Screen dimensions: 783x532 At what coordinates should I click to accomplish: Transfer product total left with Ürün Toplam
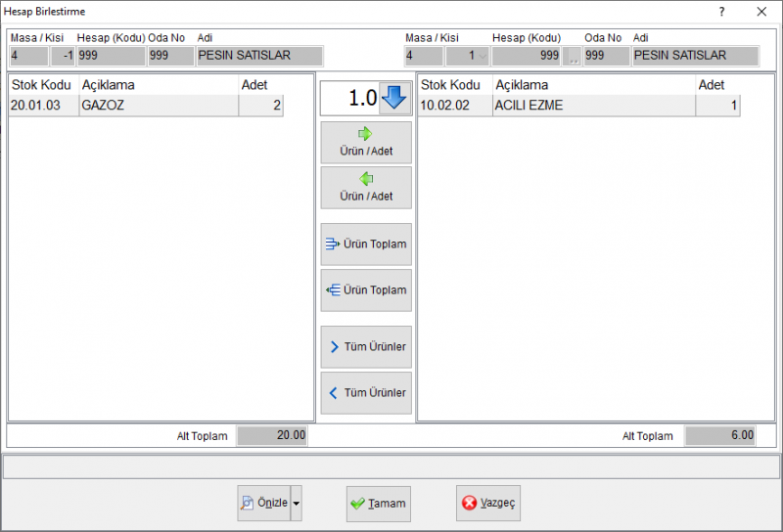tap(366, 289)
